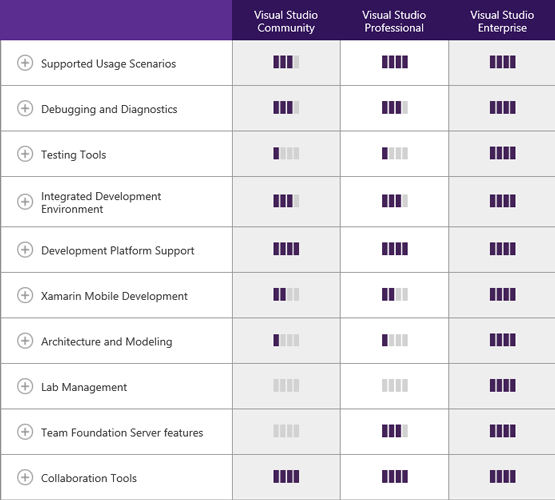Click the plus icon beside Xamarin Mobile Development

tap(25, 295)
